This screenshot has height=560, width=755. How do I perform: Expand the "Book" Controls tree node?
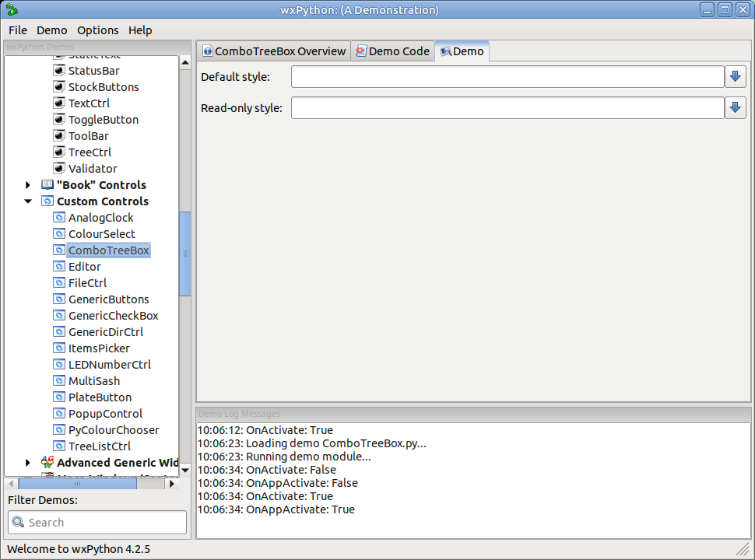(x=28, y=185)
